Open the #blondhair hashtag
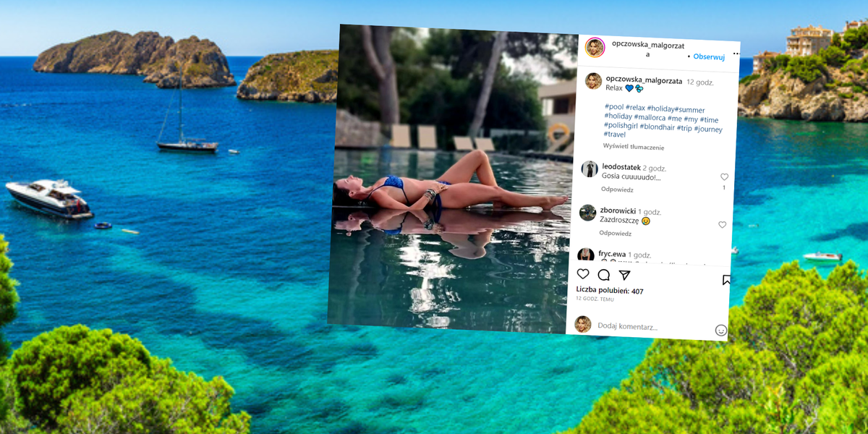Image resolution: width=868 pixels, height=434 pixels. (x=658, y=127)
